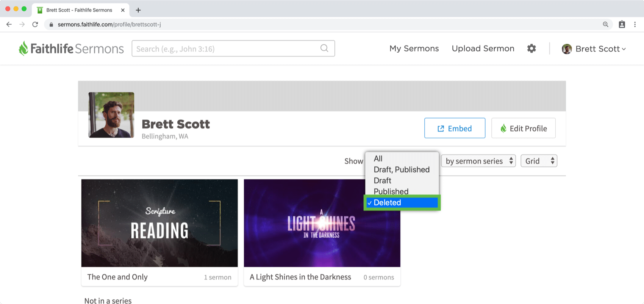The image size is (644, 304).
Task: Click A Light Shines in the Darkness title
Action: click(300, 277)
